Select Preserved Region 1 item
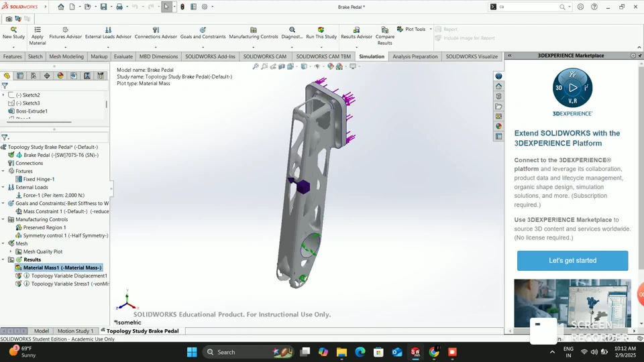 click(41, 227)
